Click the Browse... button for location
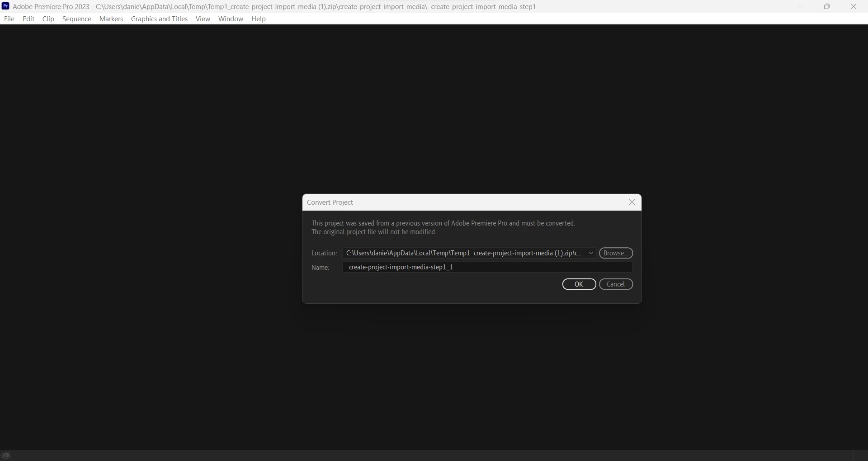This screenshot has height=461, width=868. pyautogui.click(x=616, y=253)
